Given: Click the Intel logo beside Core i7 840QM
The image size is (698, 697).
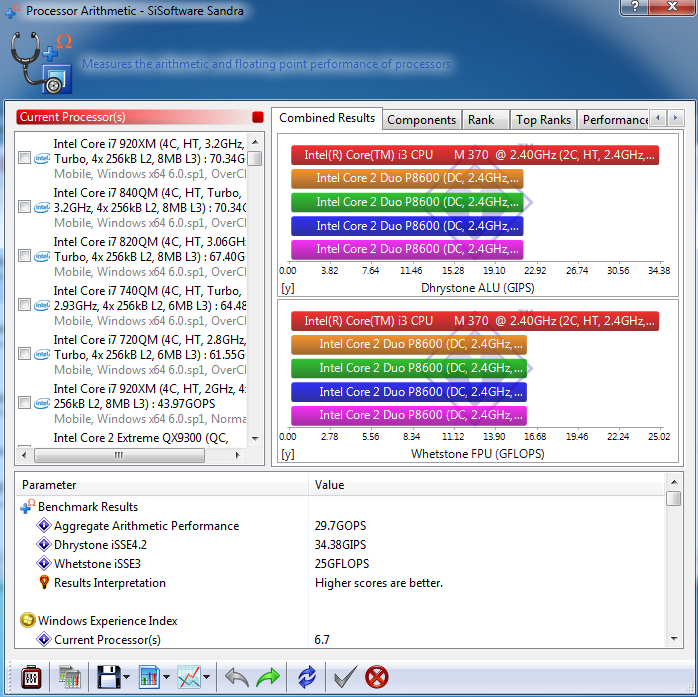Looking at the screenshot, I should (42, 207).
